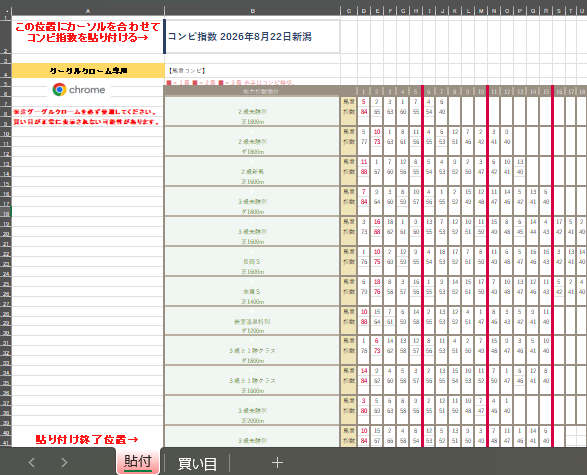The height and width of the screenshot is (475, 587).
Task: Select column B header
Action: tap(252, 11)
